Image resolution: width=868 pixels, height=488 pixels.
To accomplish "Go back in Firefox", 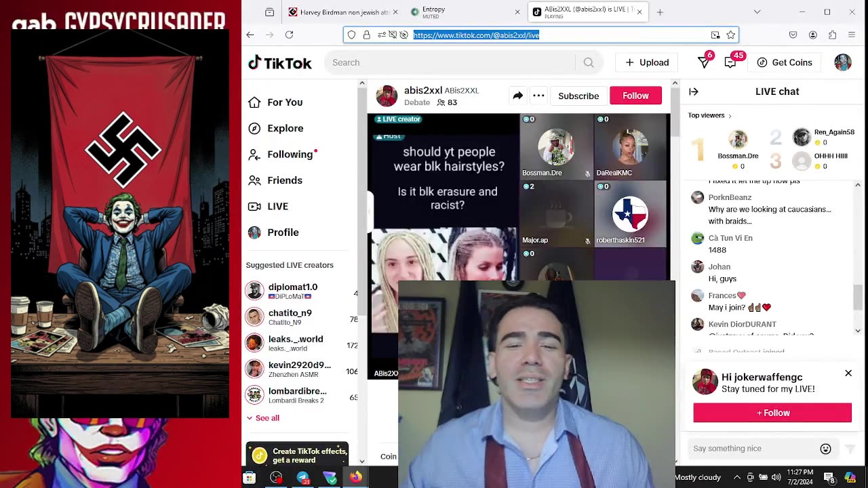I will click(x=250, y=35).
